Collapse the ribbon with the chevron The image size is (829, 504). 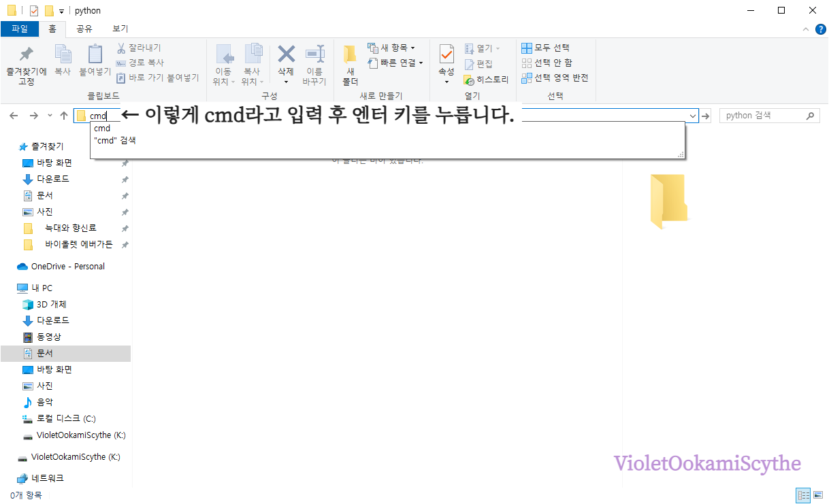804,29
